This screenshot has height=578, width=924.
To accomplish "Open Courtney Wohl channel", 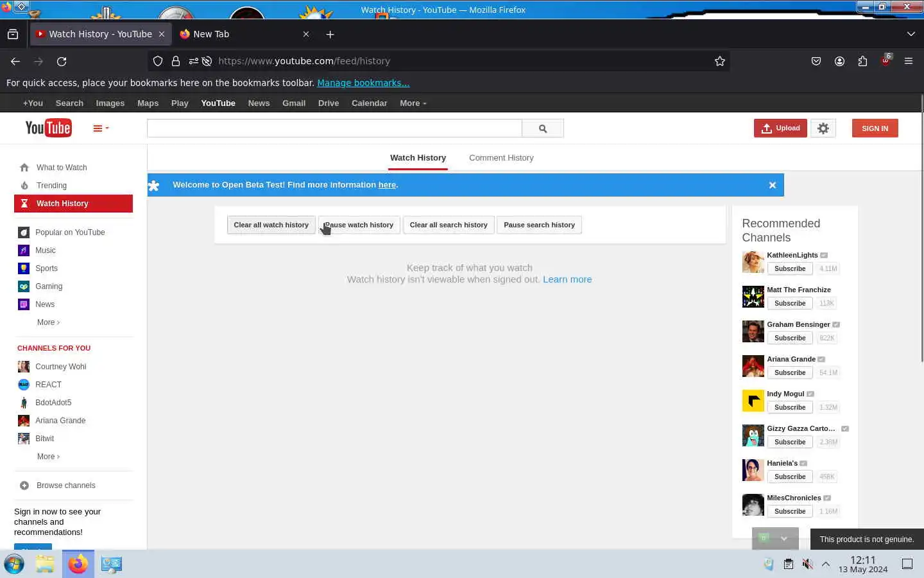I will point(60,367).
